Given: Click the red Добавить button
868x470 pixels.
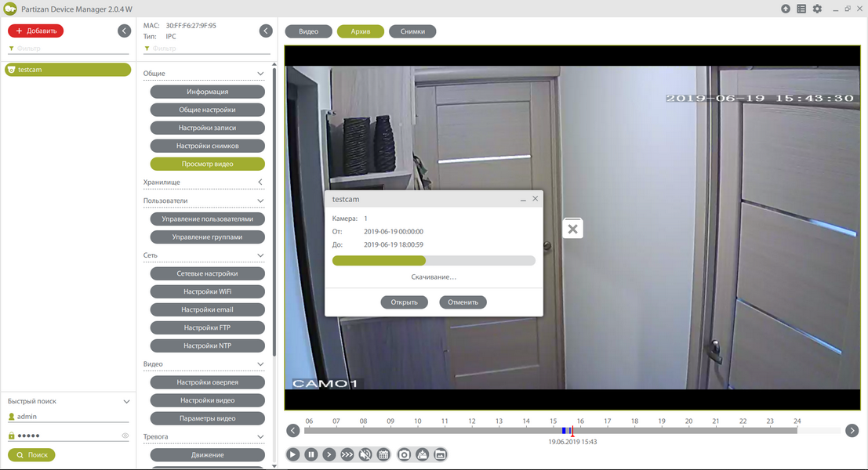Looking at the screenshot, I should [35, 31].
